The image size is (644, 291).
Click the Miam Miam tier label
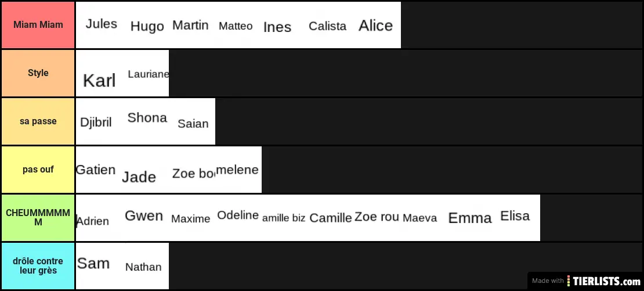coord(38,25)
